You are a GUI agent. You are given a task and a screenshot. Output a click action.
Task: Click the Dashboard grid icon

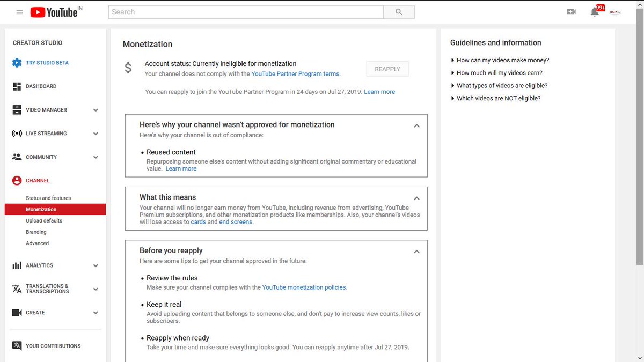[17, 86]
